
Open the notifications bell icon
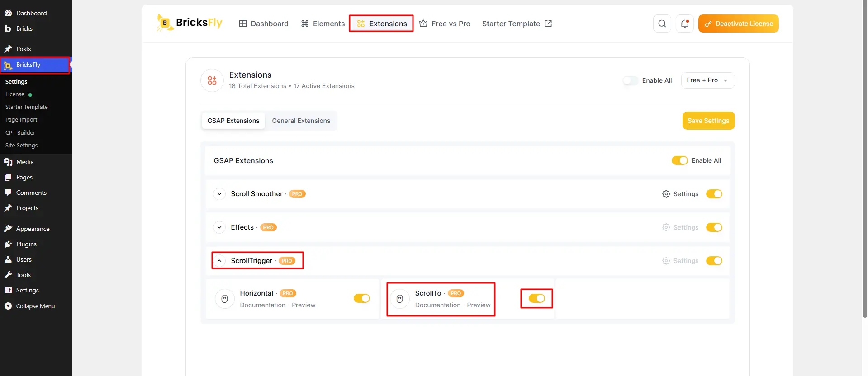pos(684,23)
